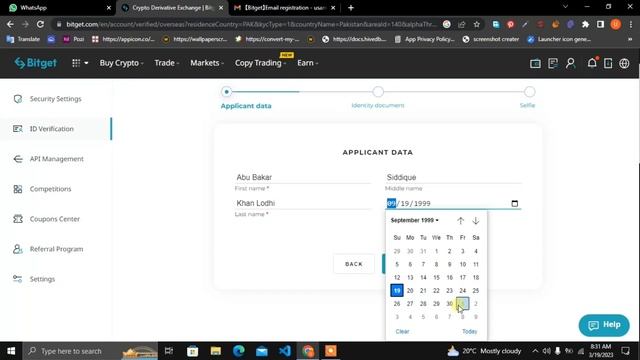The image size is (640, 360).
Task: Select September 19 in calendar
Action: pos(397,291)
